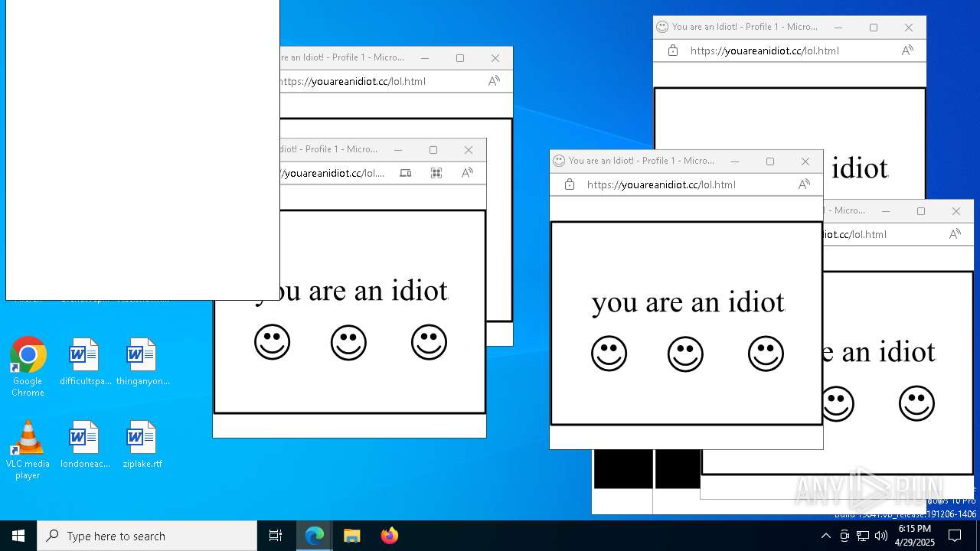Open the Action Center notifications icon
This screenshot has height=551, width=980.
(955, 536)
